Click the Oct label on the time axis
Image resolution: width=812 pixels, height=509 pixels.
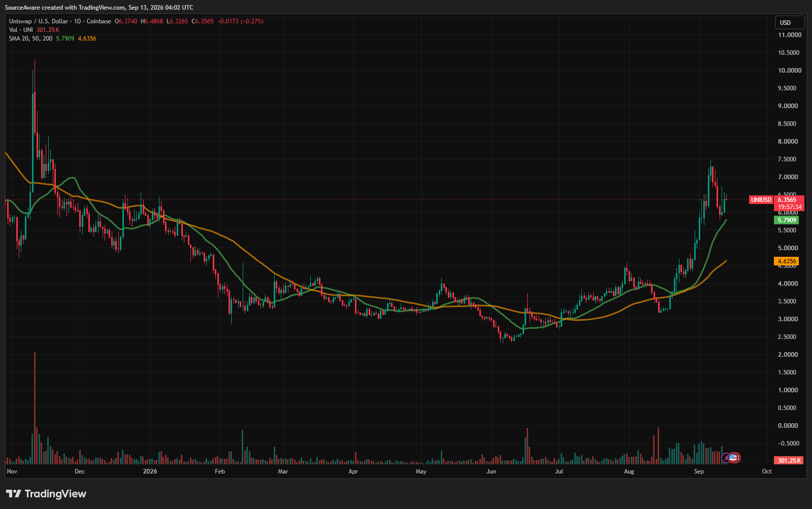pos(767,471)
